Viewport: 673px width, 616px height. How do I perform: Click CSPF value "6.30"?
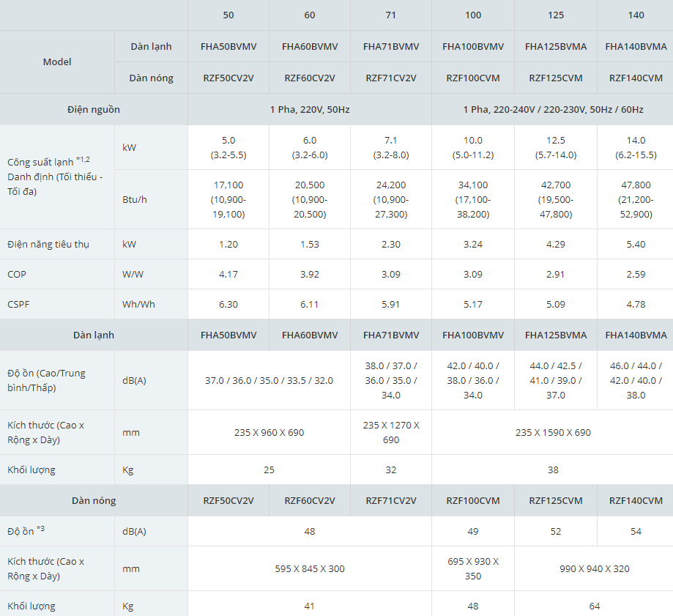(x=228, y=305)
